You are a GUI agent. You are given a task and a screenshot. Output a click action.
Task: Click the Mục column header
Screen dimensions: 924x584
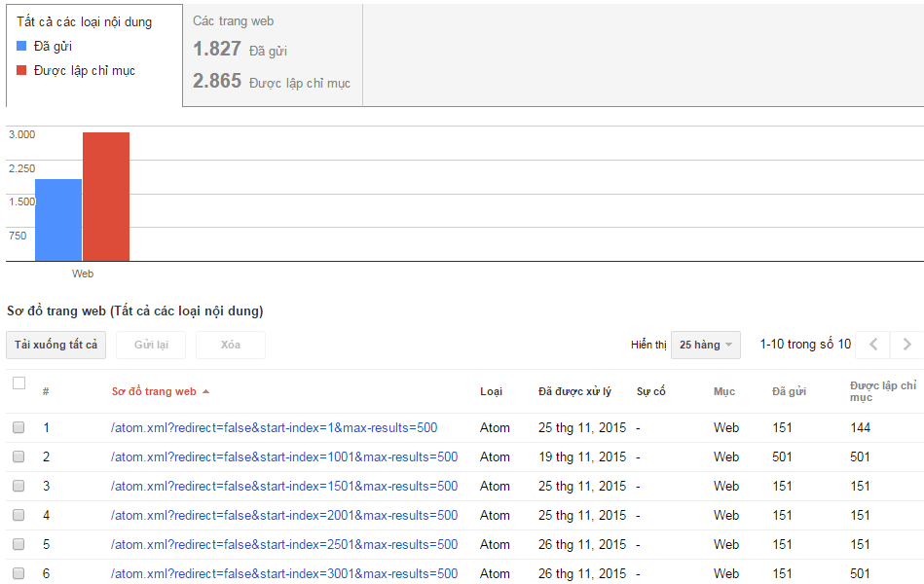pos(724,392)
